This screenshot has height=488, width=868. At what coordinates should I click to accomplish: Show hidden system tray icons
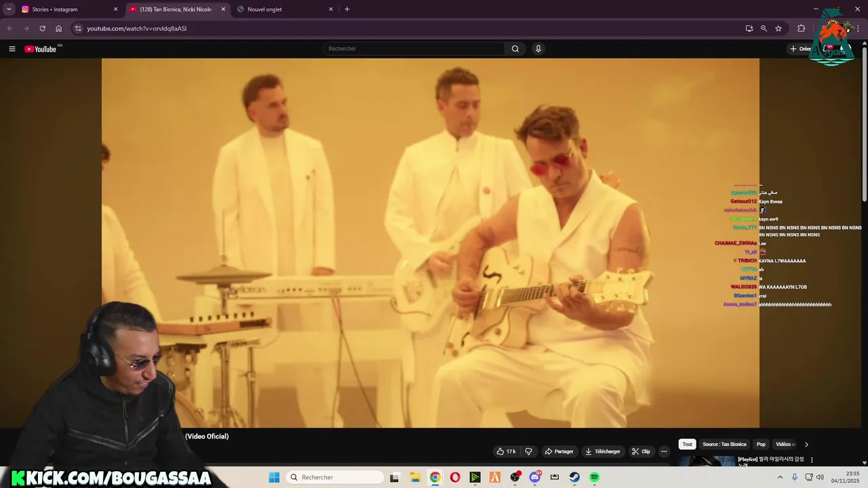click(780, 477)
